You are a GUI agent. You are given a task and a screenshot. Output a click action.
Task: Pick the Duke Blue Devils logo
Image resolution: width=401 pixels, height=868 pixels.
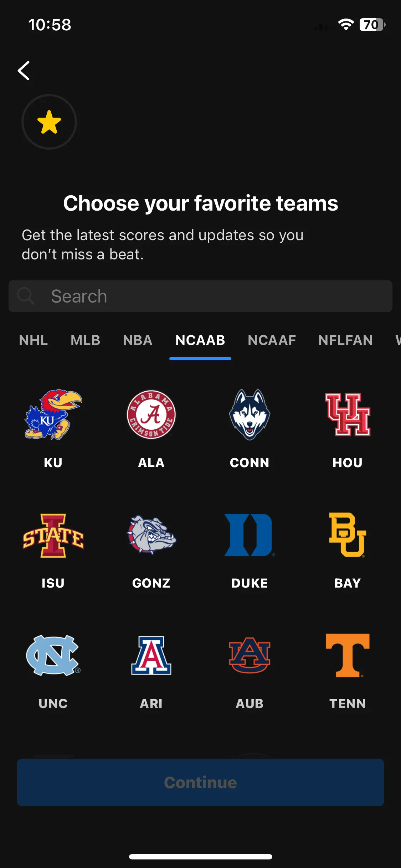pos(250,535)
